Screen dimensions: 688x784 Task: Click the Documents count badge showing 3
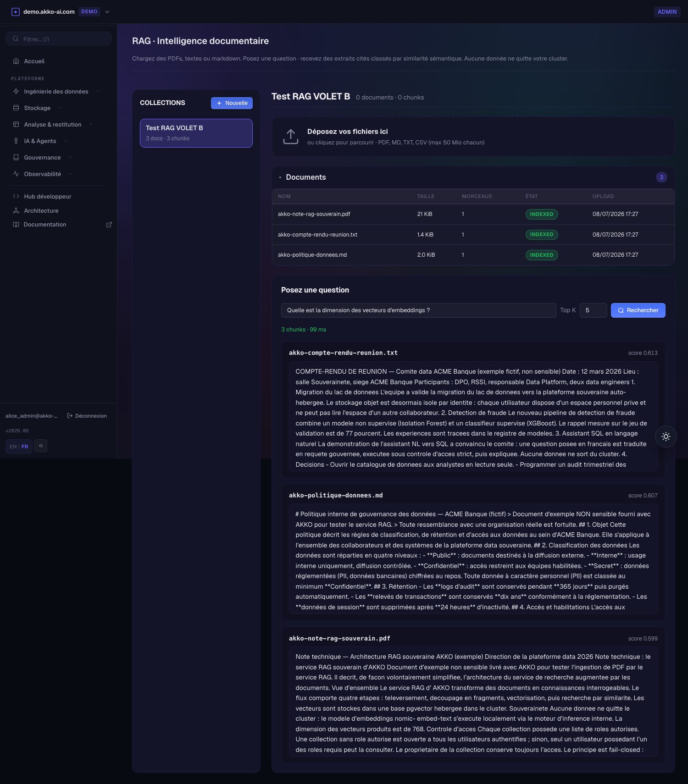point(661,177)
